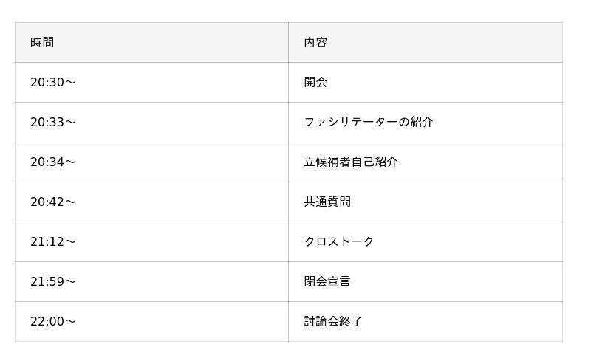The width and height of the screenshot is (591, 364).
Task: Click the 時間 column header
Action: (x=42, y=43)
